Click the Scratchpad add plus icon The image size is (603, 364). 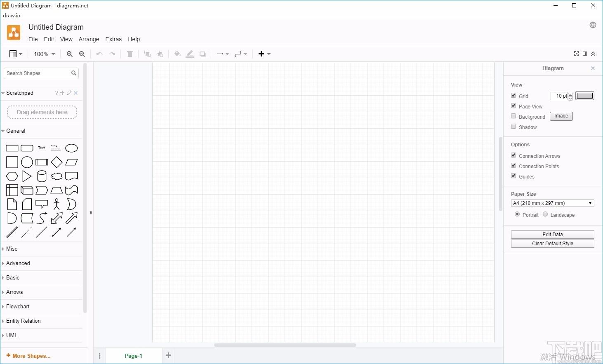click(62, 93)
